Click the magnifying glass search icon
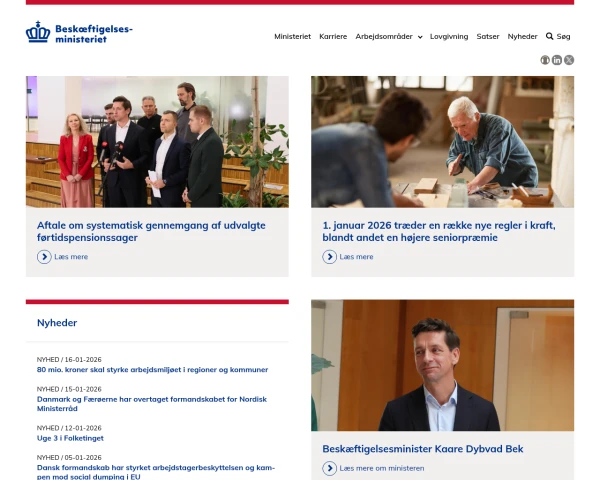The image size is (600, 480). tap(549, 36)
